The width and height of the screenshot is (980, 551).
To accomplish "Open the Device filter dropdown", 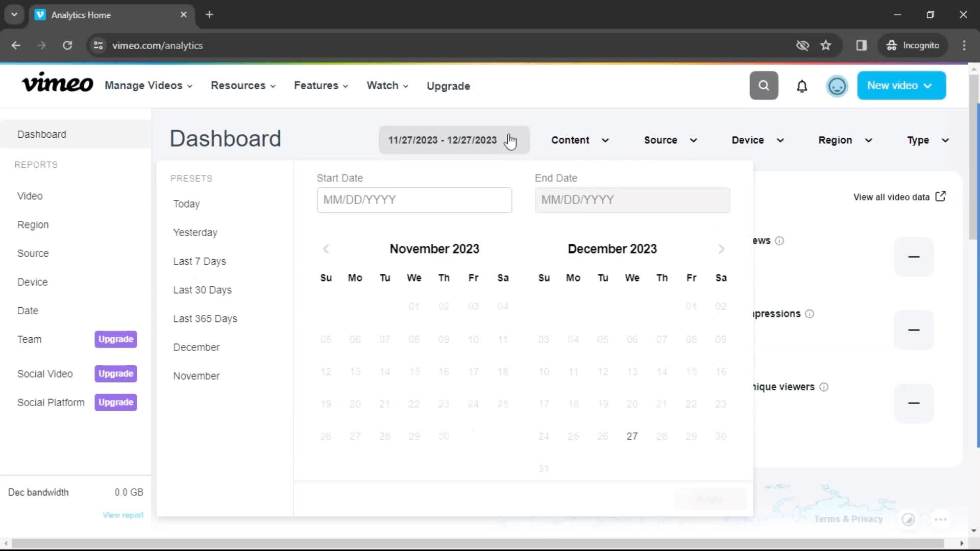I will 757,140.
